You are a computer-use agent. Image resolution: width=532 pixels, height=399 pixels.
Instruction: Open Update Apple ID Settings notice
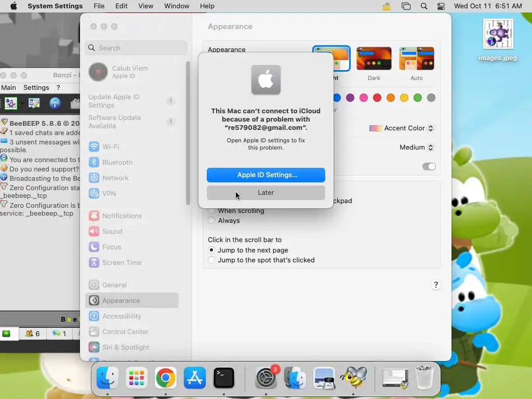click(131, 101)
